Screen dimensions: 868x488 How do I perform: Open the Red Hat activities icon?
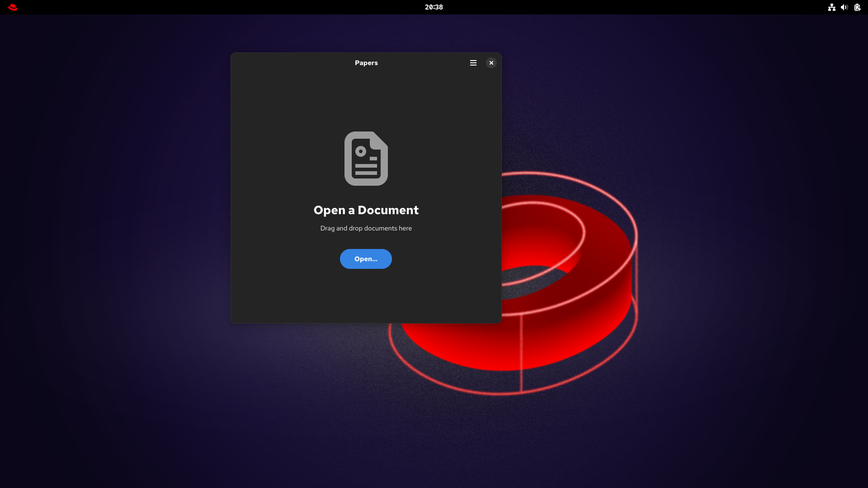click(13, 7)
